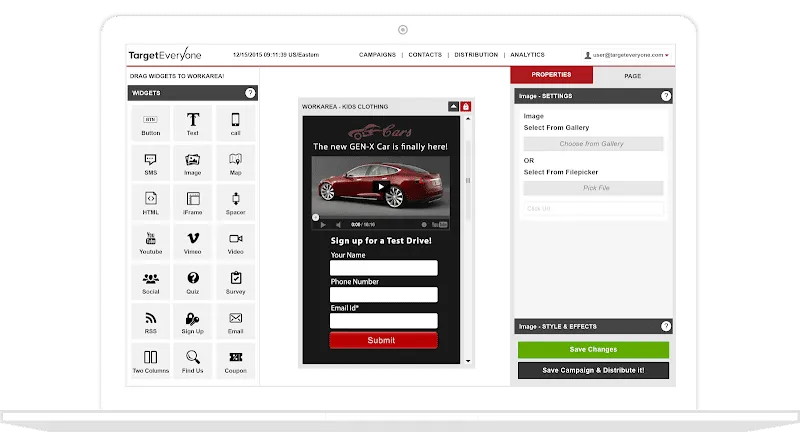Collapse the workarea with the up arrow
The image size is (800, 432).
coord(454,106)
